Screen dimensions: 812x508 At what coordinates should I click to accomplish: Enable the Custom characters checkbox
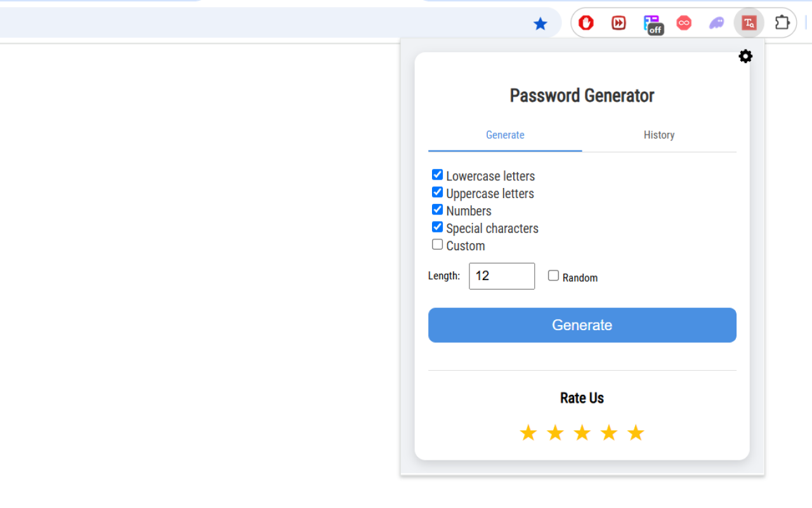437,244
